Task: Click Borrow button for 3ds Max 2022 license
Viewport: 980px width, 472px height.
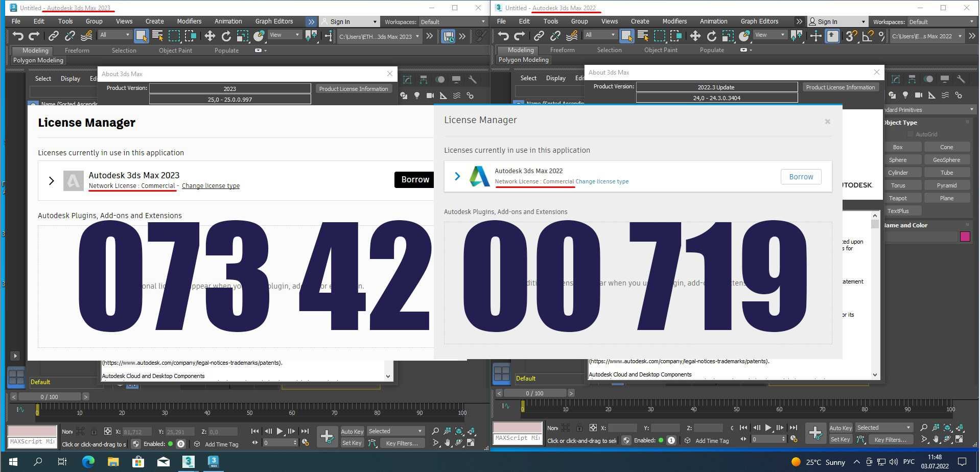Action: point(801,177)
